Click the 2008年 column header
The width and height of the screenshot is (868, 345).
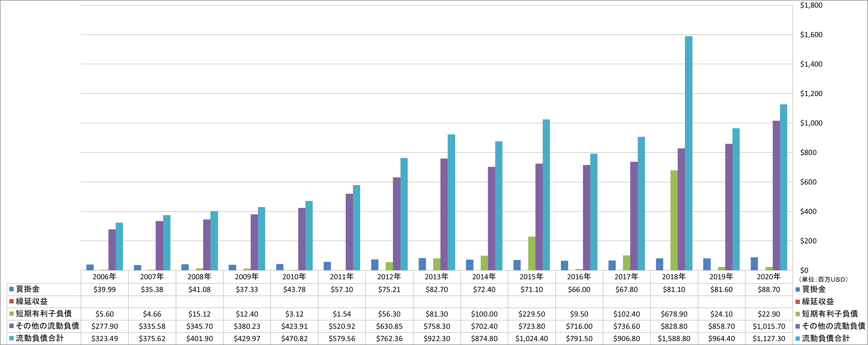(199, 277)
